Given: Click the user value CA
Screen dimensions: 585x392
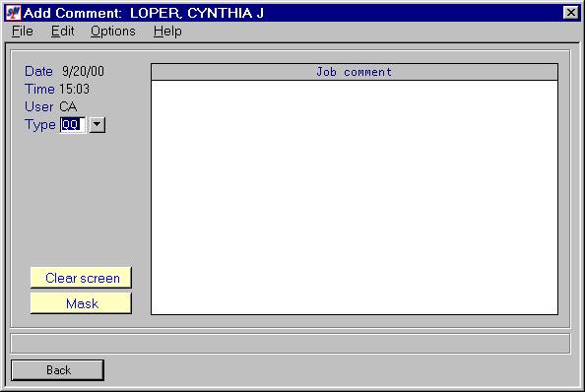Looking at the screenshot, I should click(68, 106).
